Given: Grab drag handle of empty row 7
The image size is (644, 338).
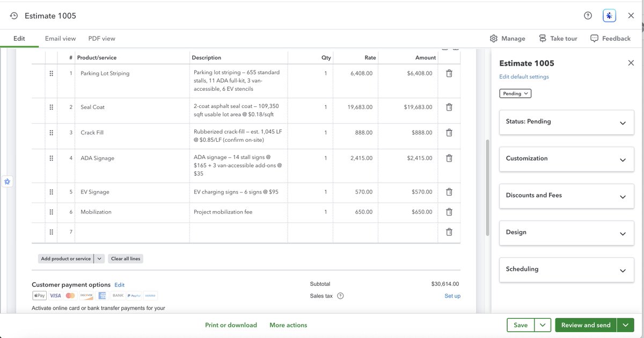Looking at the screenshot, I should click(x=51, y=232).
